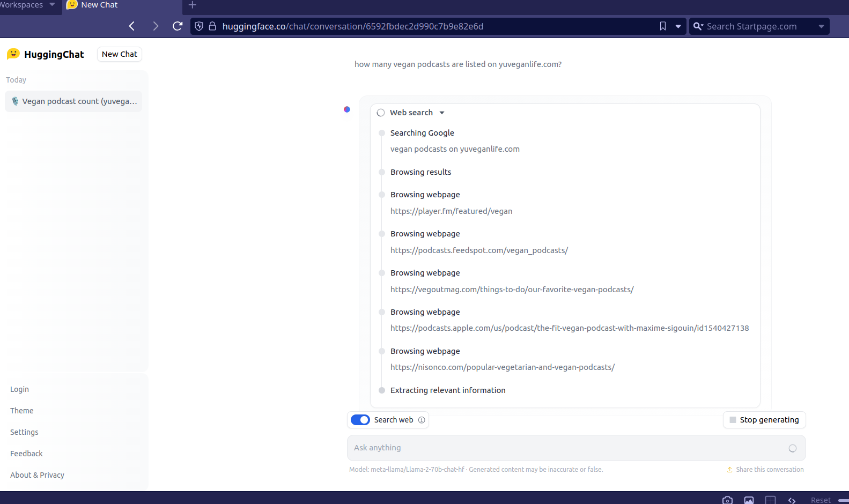849x504 pixels.
Task: Open the vegoutmag.com favorite vegan podcasts link
Action: pos(512,290)
